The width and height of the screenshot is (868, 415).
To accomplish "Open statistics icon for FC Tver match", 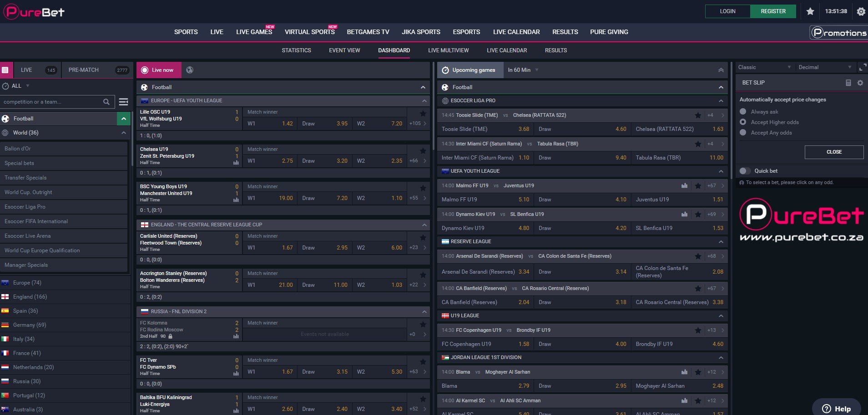I will (x=236, y=373).
